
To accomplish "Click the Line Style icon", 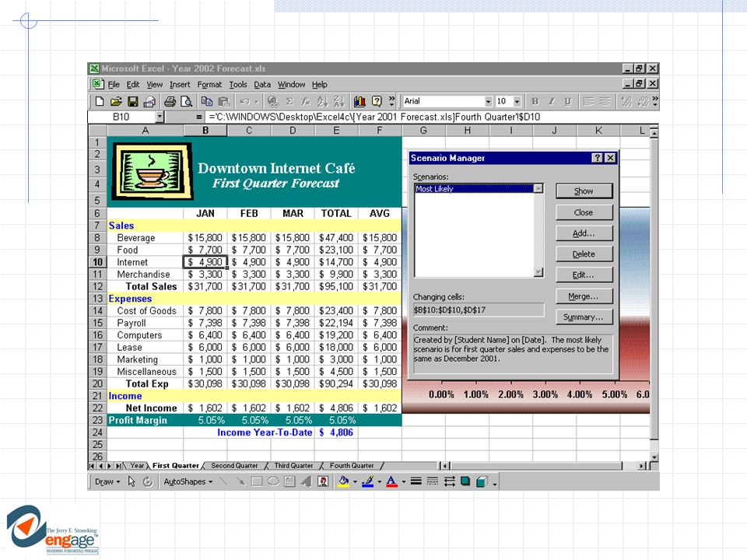I will coord(416,481).
